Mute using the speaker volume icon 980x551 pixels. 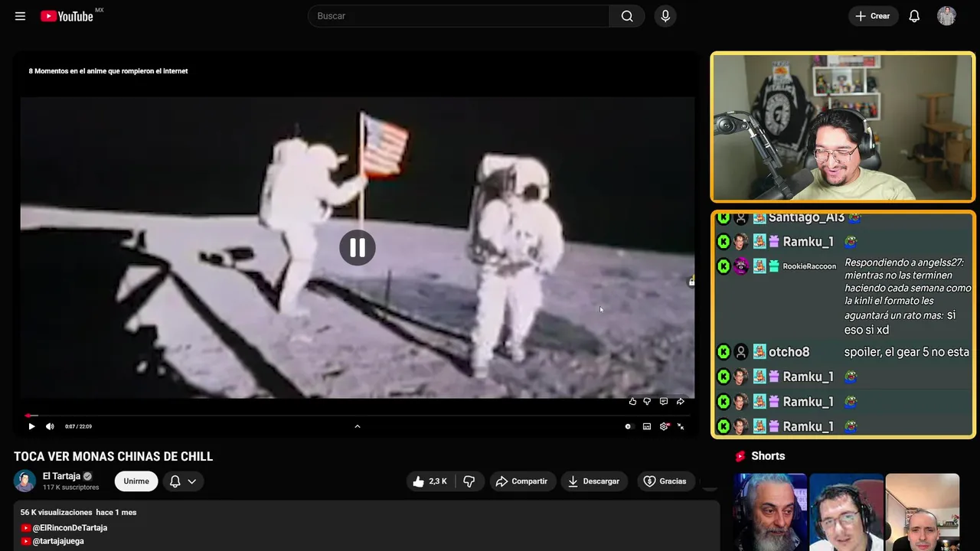click(x=50, y=426)
